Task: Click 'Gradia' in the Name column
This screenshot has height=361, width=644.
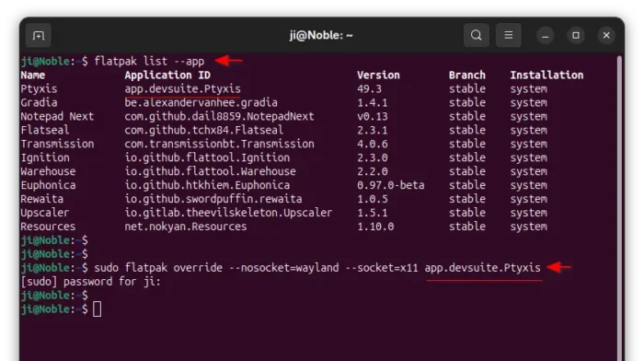Action: 39,103
